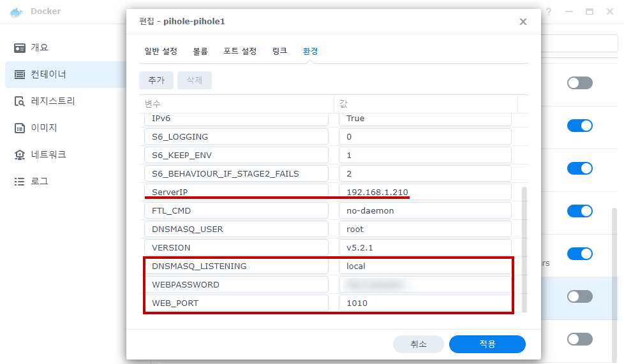Toggle the third container switch in list

tap(580, 168)
